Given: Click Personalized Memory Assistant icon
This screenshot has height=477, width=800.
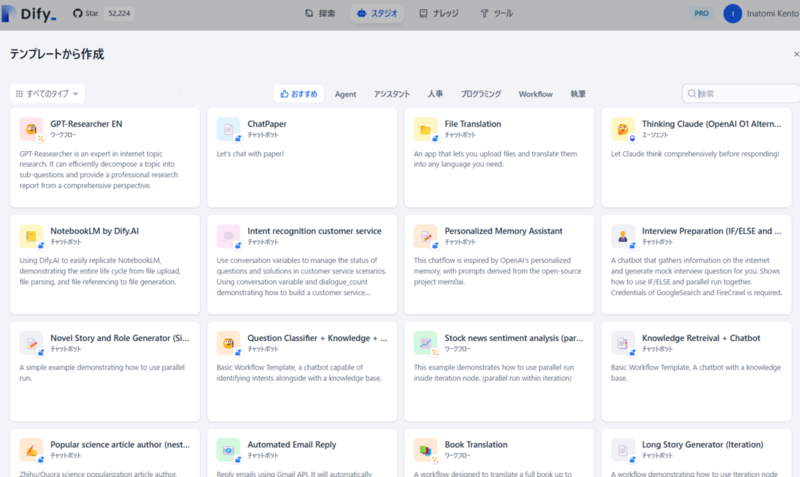Looking at the screenshot, I should click(425, 236).
